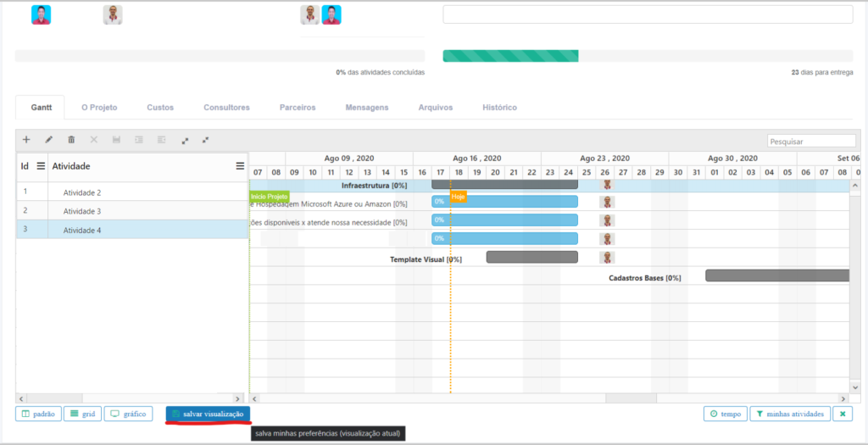The width and height of the screenshot is (868, 445).
Task: Click the pencil edit icon in toolbar
Action: (49, 140)
